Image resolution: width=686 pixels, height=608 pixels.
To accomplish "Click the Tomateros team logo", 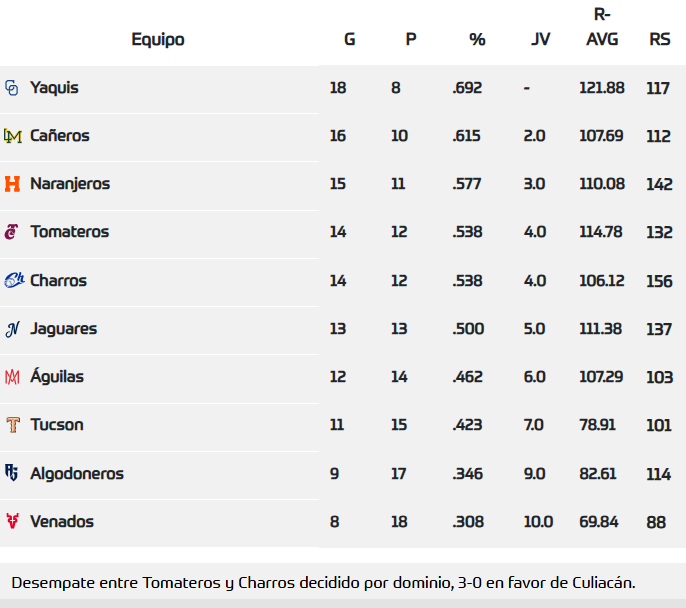I will (x=12, y=232).
